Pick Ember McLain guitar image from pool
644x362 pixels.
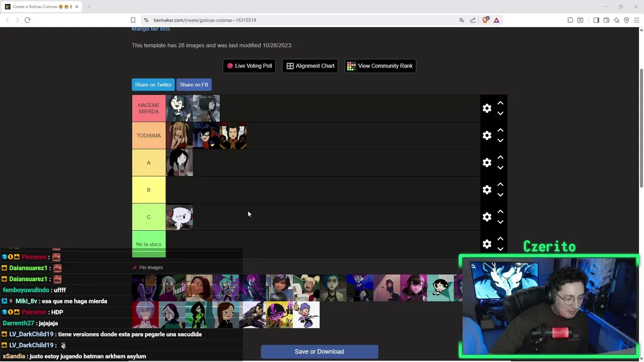click(225, 288)
